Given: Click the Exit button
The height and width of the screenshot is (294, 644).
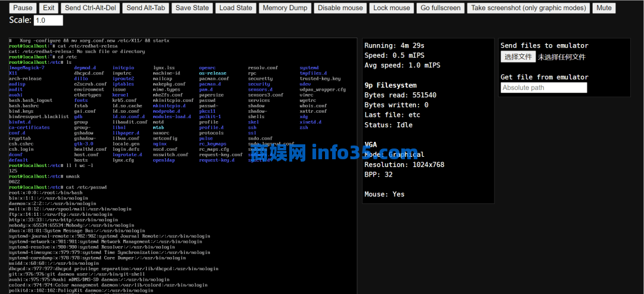Looking at the screenshot, I should click(49, 8).
